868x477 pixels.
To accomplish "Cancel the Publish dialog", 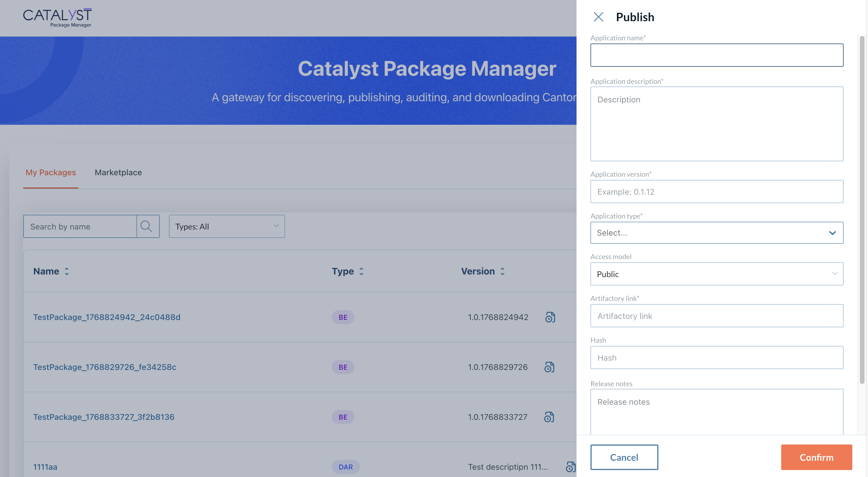I will point(624,457).
